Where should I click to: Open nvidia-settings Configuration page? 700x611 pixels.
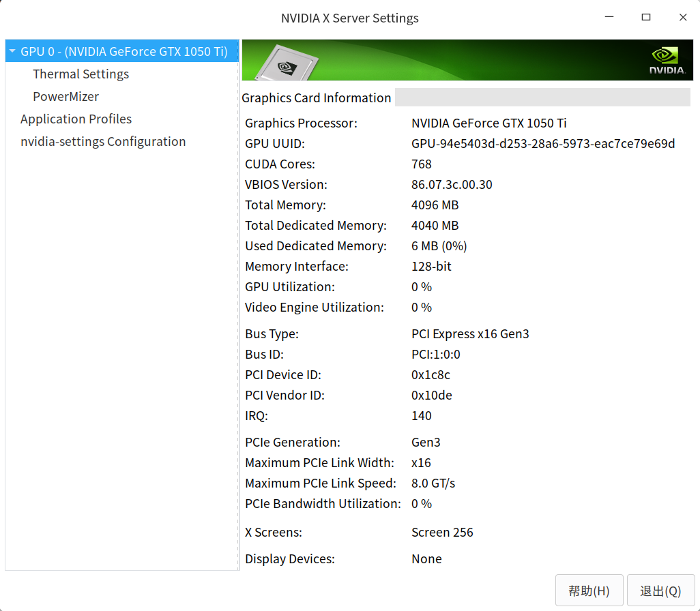[103, 141]
